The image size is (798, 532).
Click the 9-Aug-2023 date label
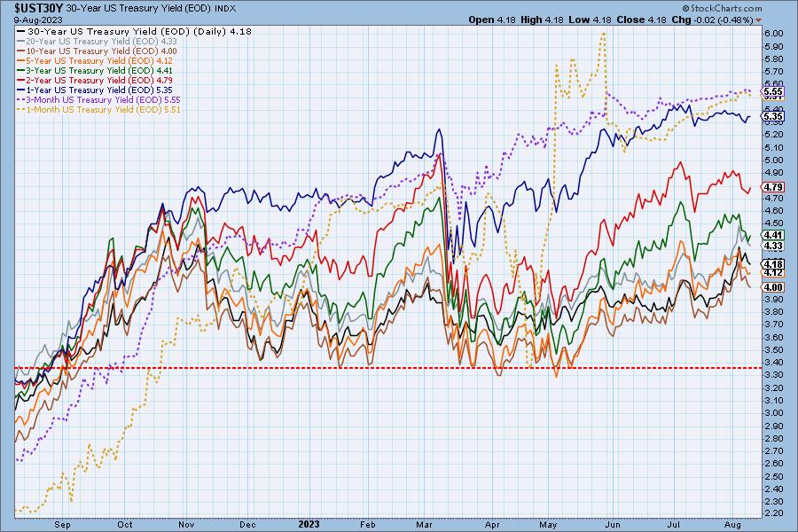point(38,20)
